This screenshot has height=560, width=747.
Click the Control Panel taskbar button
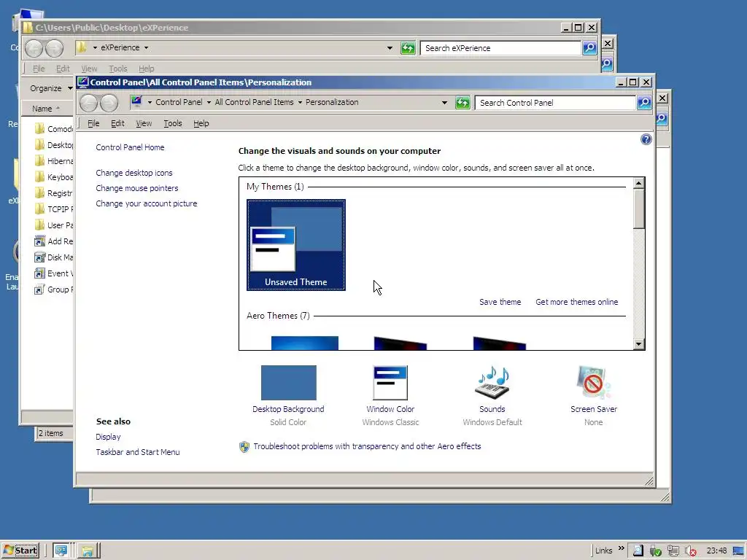(x=61, y=551)
